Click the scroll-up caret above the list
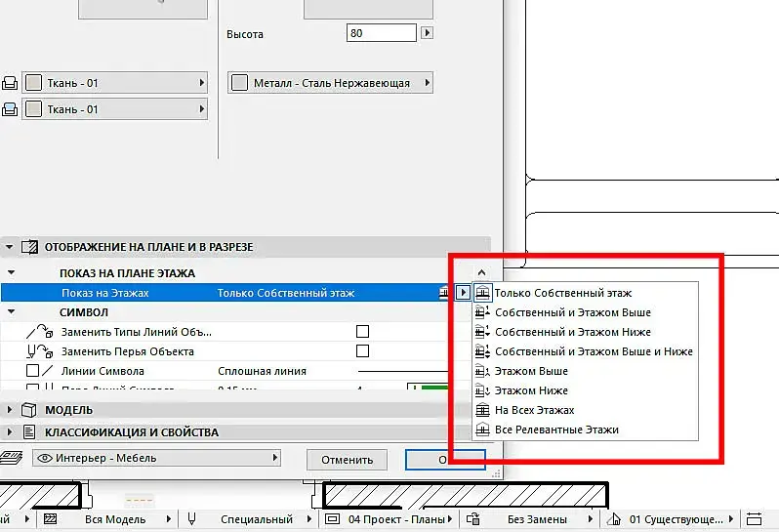The image size is (779, 532). click(481, 272)
